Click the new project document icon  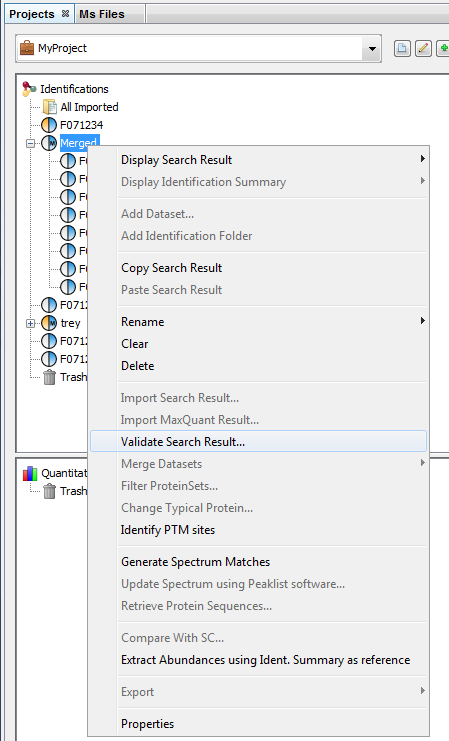click(402, 48)
